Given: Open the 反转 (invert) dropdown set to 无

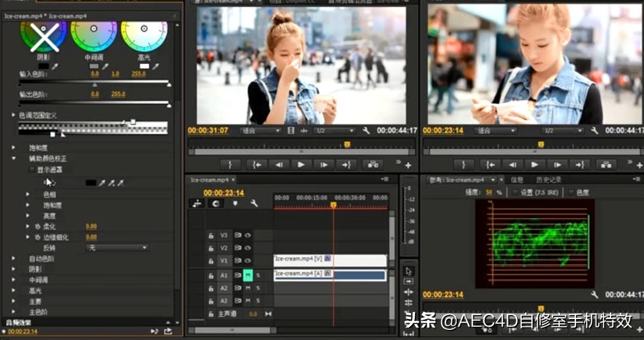Looking at the screenshot, I should coord(118,247).
